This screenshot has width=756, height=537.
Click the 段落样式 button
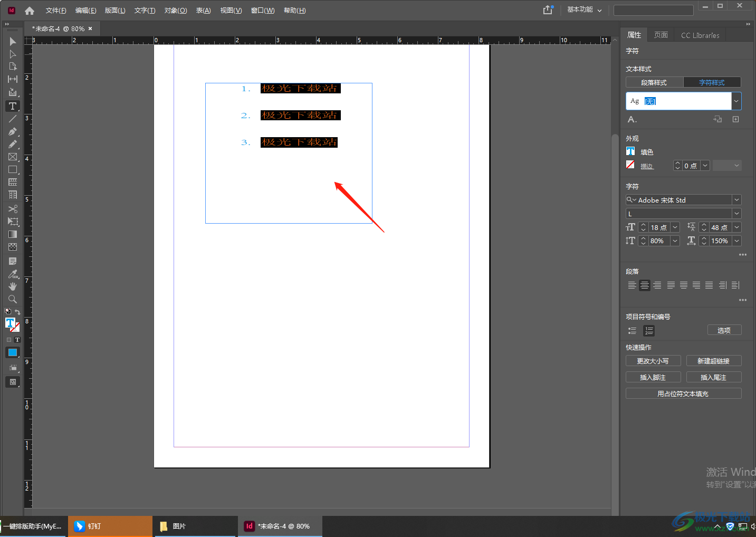(x=654, y=82)
